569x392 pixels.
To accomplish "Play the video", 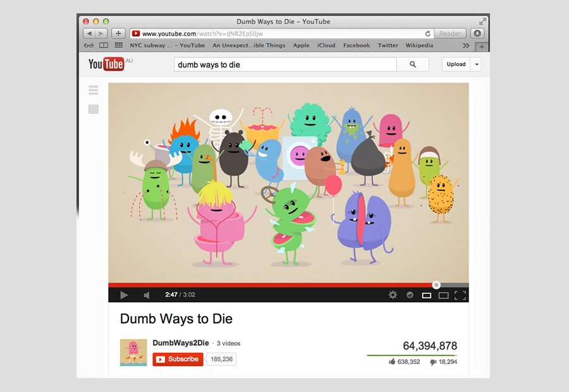I will point(124,295).
